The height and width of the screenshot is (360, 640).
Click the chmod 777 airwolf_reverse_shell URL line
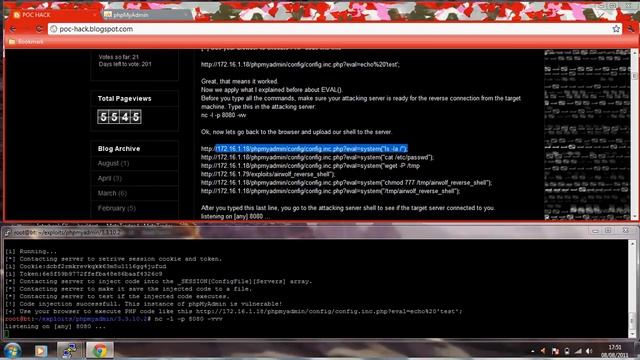(x=346, y=182)
